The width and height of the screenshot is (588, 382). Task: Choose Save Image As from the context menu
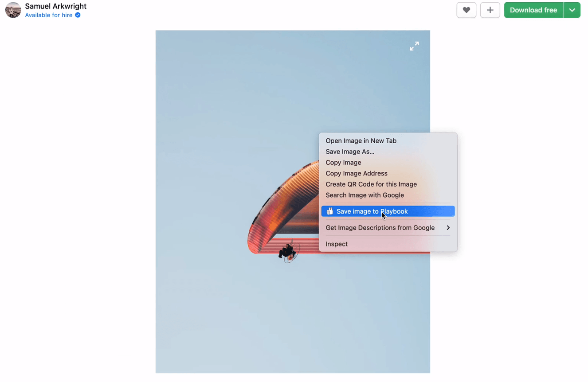pos(350,152)
